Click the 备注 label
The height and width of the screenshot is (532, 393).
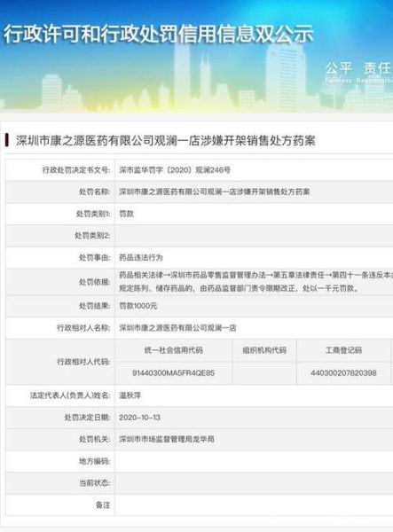click(x=103, y=505)
